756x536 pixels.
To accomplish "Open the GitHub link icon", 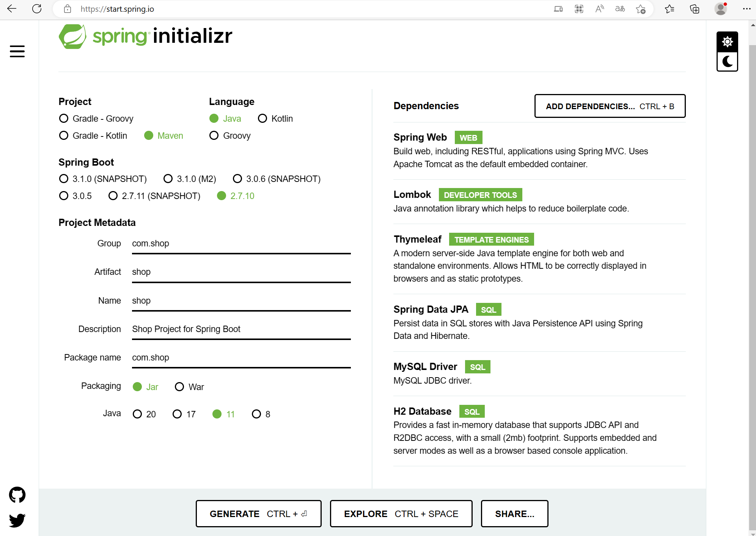I will (17, 495).
